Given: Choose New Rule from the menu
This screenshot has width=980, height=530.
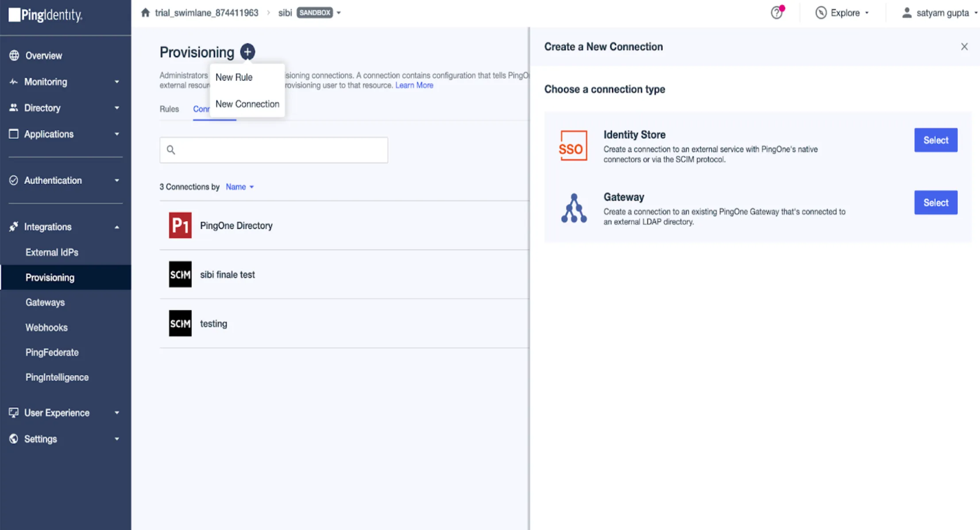Looking at the screenshot, I should tap(234, 77).
